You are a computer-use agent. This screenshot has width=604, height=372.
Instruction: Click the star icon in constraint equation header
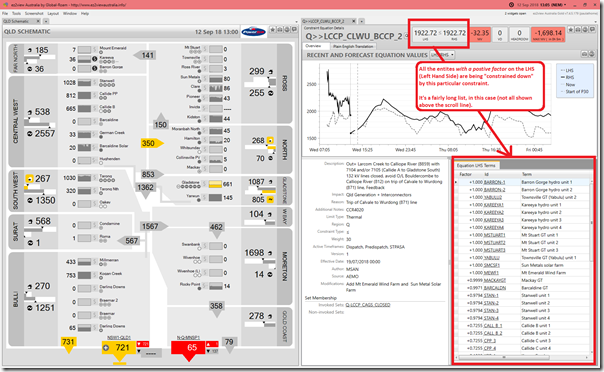[x=571, y=30]
